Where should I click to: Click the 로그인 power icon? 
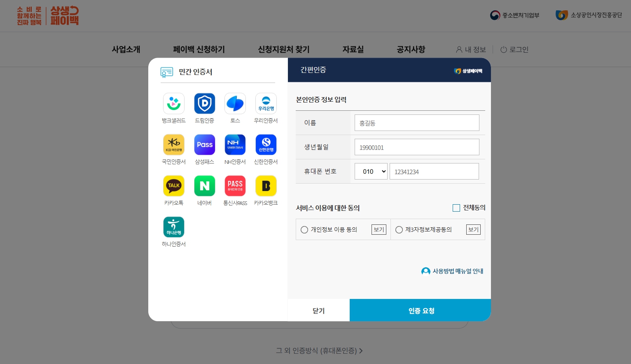click(x=503, y=49)
